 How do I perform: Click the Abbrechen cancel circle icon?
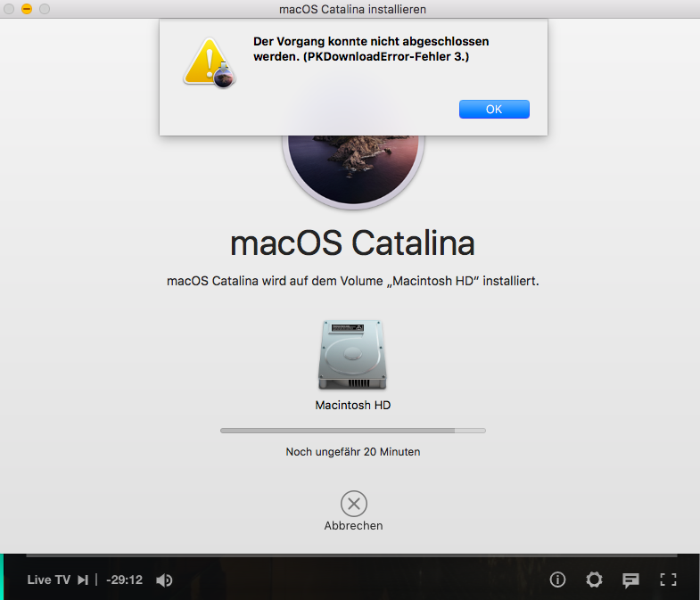click(x=354, y=504)
